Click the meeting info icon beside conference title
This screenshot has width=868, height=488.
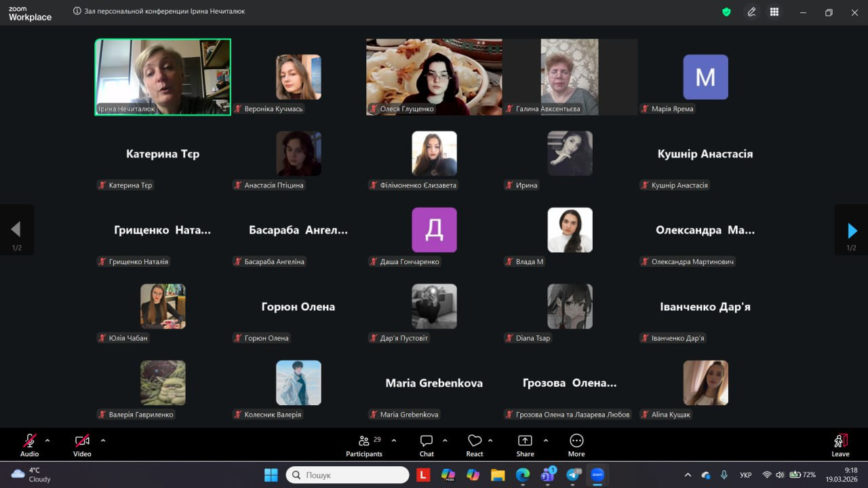tap(77, 12)
